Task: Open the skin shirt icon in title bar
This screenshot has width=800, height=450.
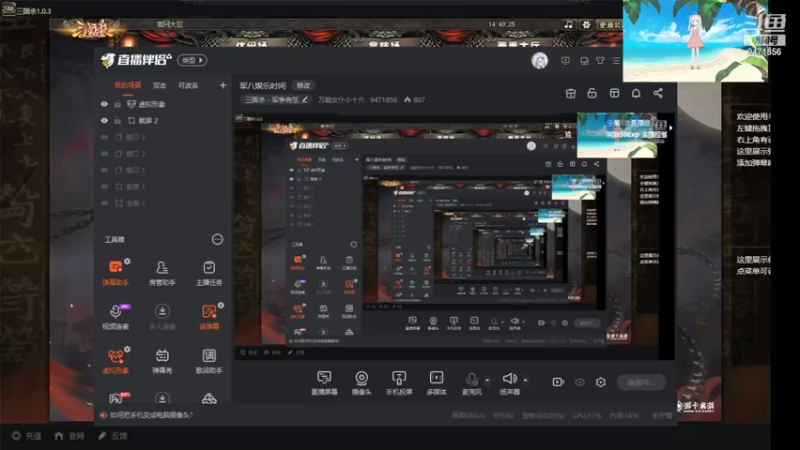Action: 600,61
